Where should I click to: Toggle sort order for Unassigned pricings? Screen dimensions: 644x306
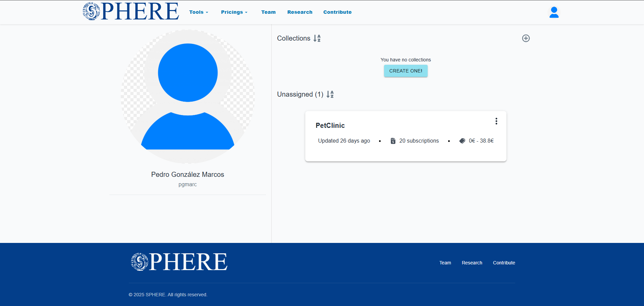330,94
